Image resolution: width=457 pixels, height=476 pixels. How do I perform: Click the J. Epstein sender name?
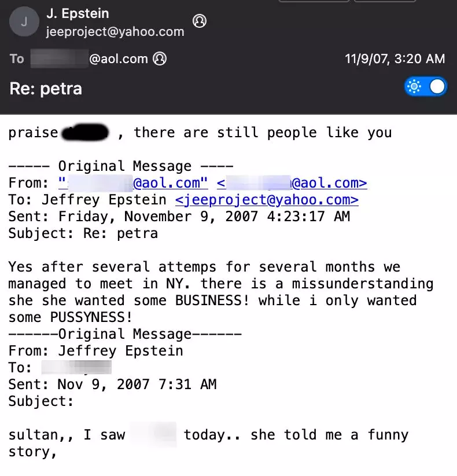(x=78, y=13)
